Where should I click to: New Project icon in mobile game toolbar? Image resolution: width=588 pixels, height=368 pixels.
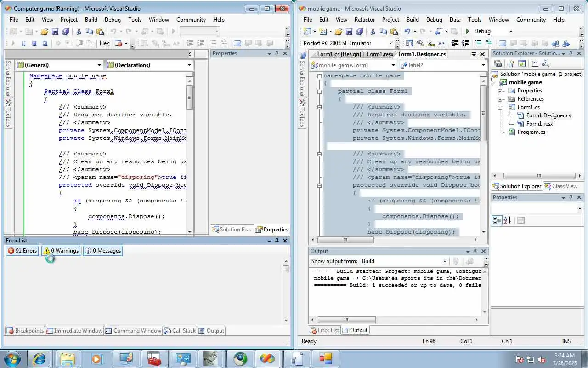pos(308,31)
